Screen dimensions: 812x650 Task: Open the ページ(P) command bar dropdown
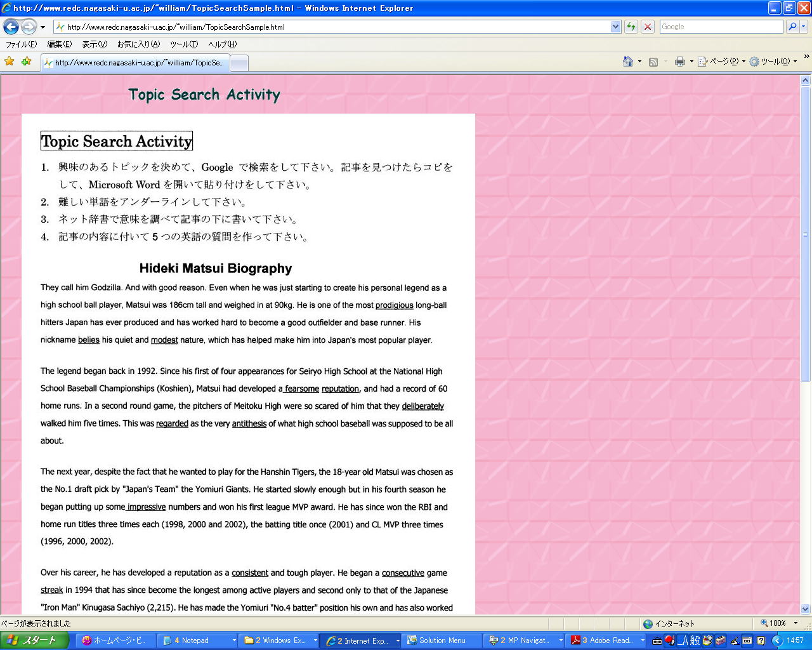[x=722, y=62]
